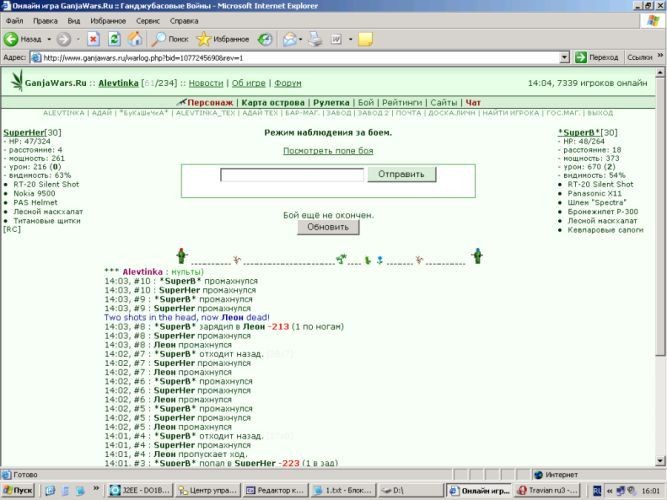Image resolution: width=667 pixels, height=500 pixels.
Task: Click the Mail envelope toolbar icon
Action: 290,39
